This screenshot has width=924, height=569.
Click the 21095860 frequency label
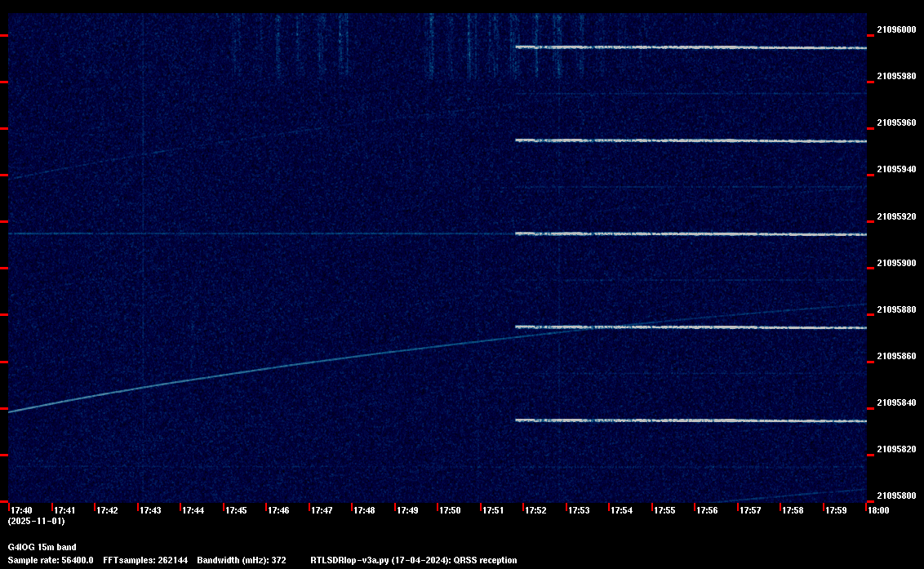(x=896, y=356)
